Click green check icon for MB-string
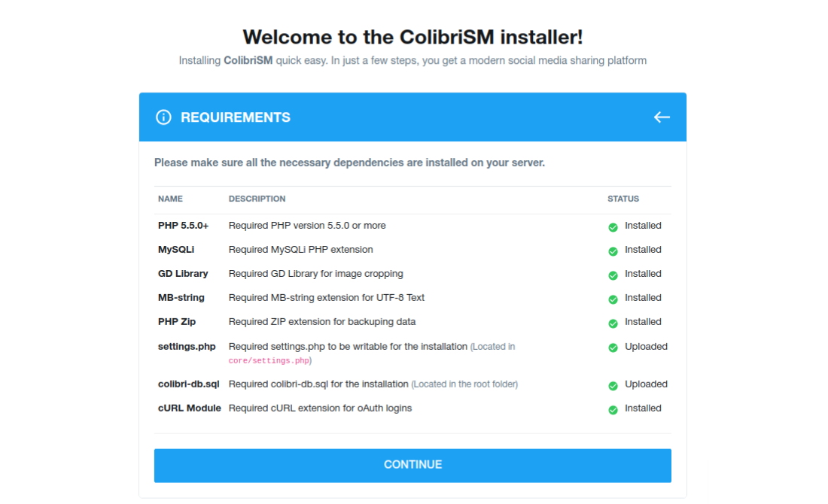828x504 pixels. (x=613, y=299)
